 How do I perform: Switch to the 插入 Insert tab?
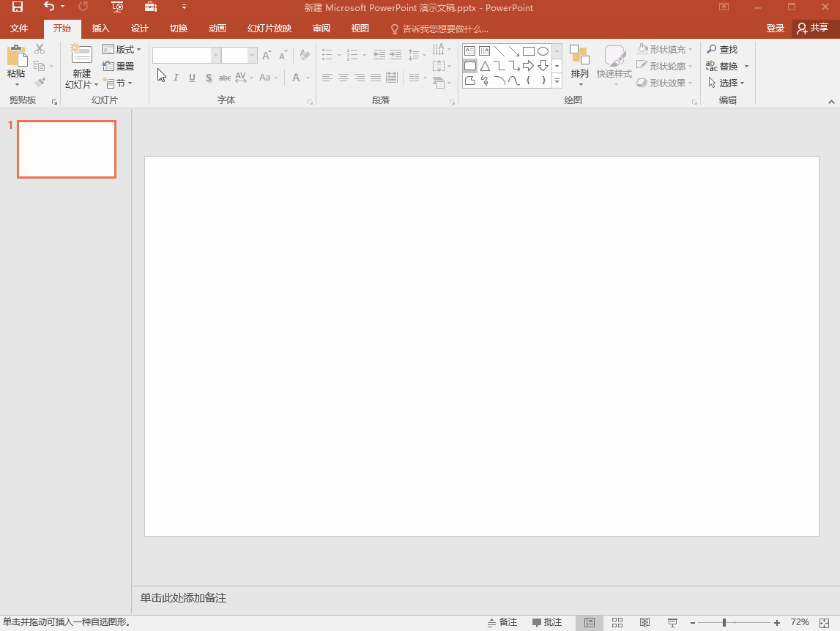[x=101, y=29]
